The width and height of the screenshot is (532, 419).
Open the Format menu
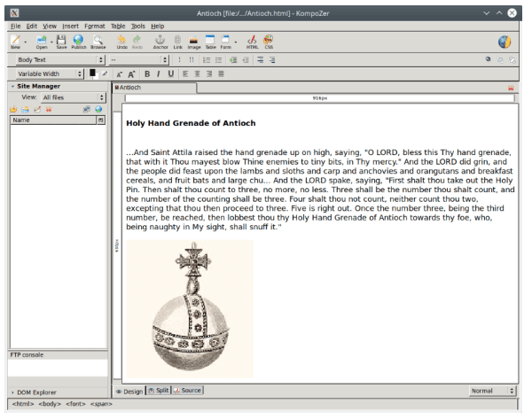[95, 26]
